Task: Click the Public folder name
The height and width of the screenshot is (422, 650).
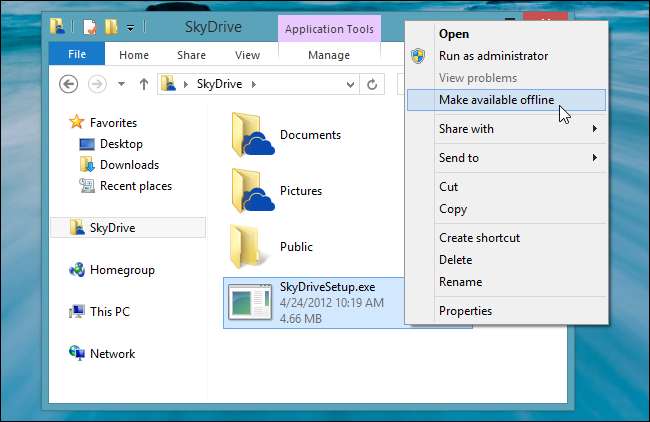Action: [x=296, y=247]
